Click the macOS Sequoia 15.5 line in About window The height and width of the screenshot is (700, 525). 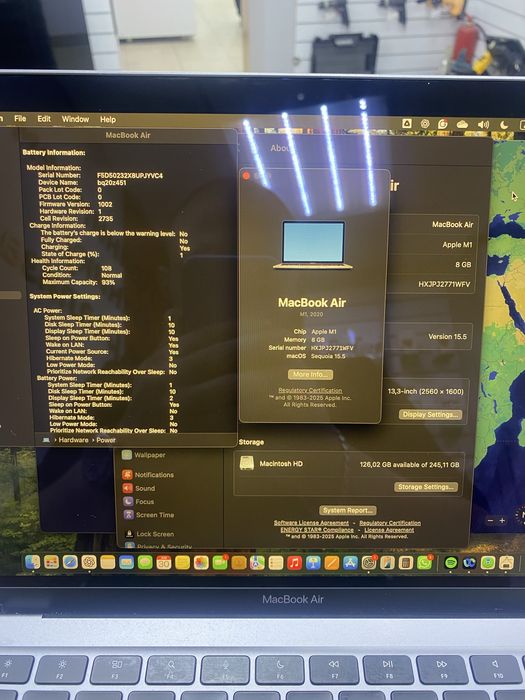coord(316,356)
